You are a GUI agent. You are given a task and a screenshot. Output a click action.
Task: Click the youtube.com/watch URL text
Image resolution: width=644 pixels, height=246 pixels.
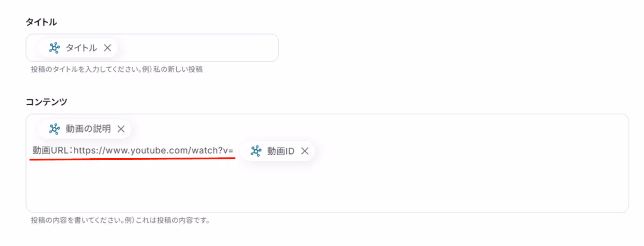(153, 150)
